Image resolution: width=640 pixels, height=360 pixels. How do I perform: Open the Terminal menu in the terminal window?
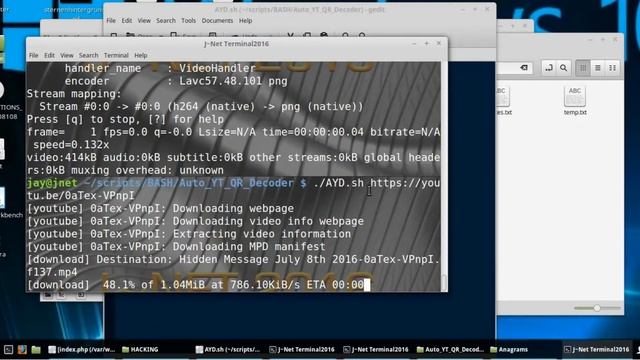116,55
